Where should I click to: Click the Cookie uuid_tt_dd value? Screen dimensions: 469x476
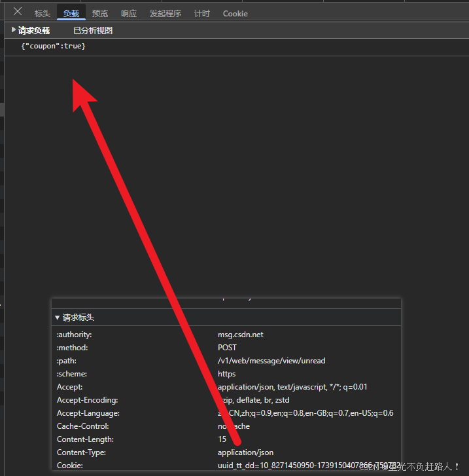pos(307,466)
